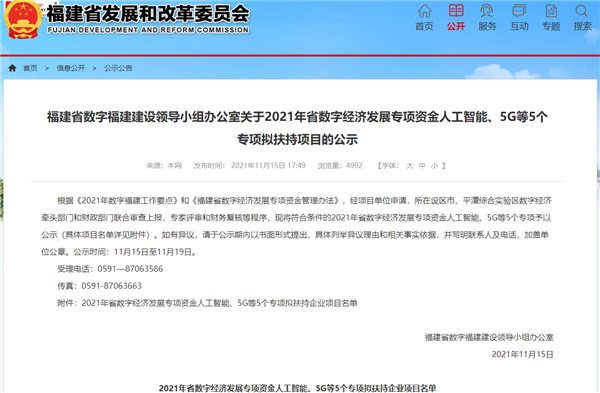This screenshot has height=393, width=600.
Task: Follow the 信息公开 breadcrumb link
Action: tap(71, 68)
